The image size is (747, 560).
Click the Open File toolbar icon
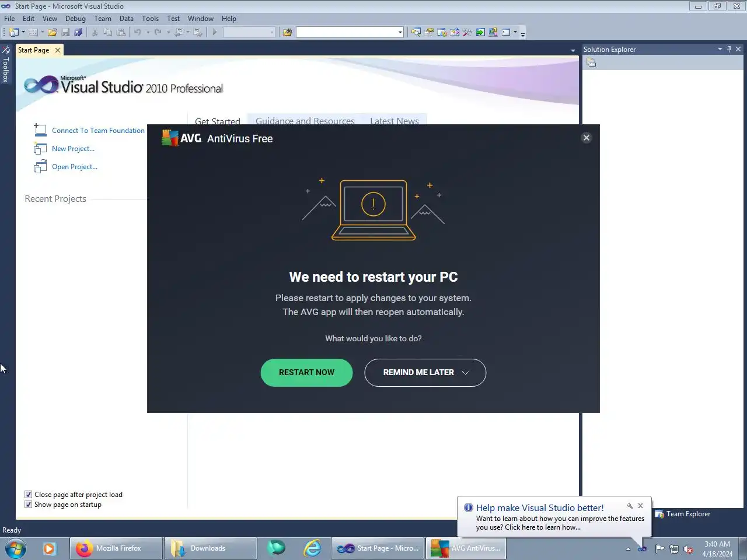[53, 32]
